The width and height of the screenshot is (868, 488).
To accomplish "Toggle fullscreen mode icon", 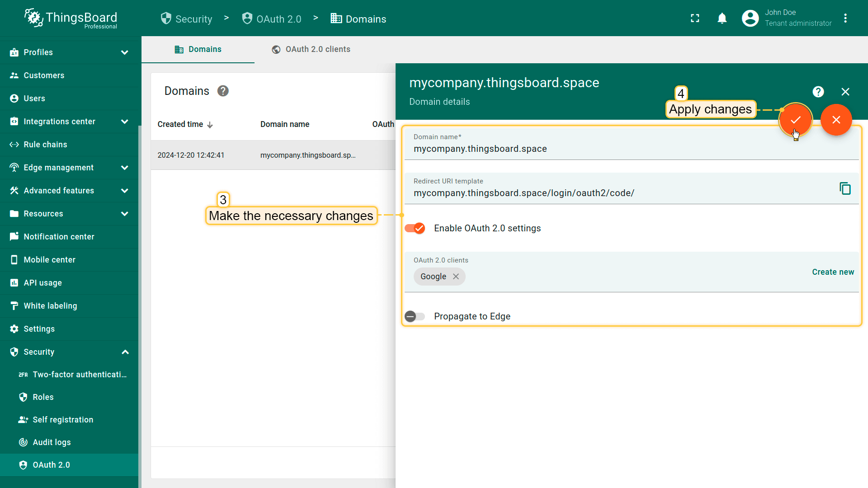I will 695,19.
